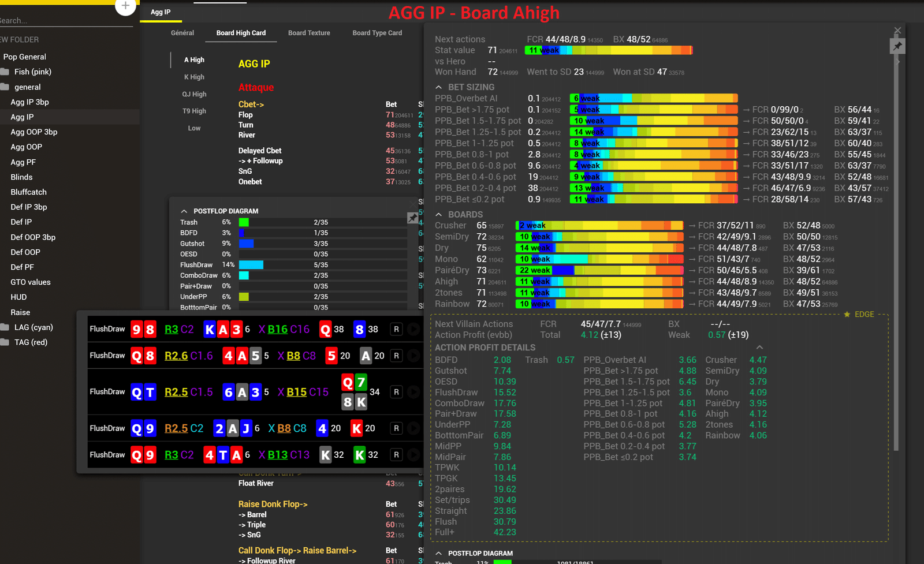Image resolution: width=924 pixels, height=564 pixels.
Task: Play the replay for the 9 8 FlushDraw hand
Action: pyautogui.click(x=413, y=329)
